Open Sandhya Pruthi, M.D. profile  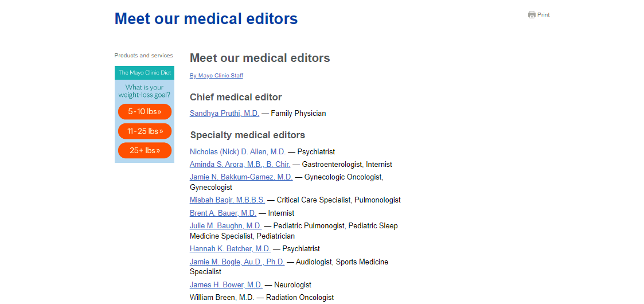[224, 114]
